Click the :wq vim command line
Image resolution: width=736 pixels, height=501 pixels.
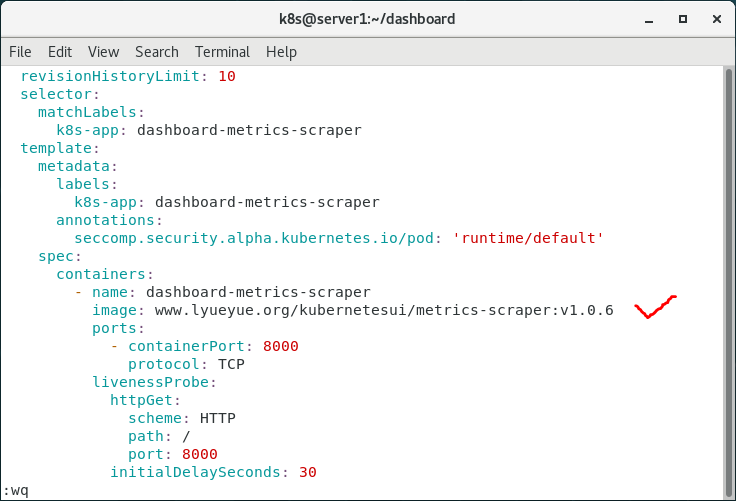[16, 491]
